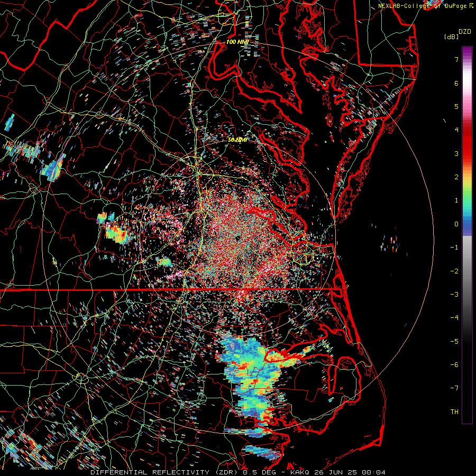476x476 pixels.
Task: Click the DZD color scale title
Action: coord(464,32)
